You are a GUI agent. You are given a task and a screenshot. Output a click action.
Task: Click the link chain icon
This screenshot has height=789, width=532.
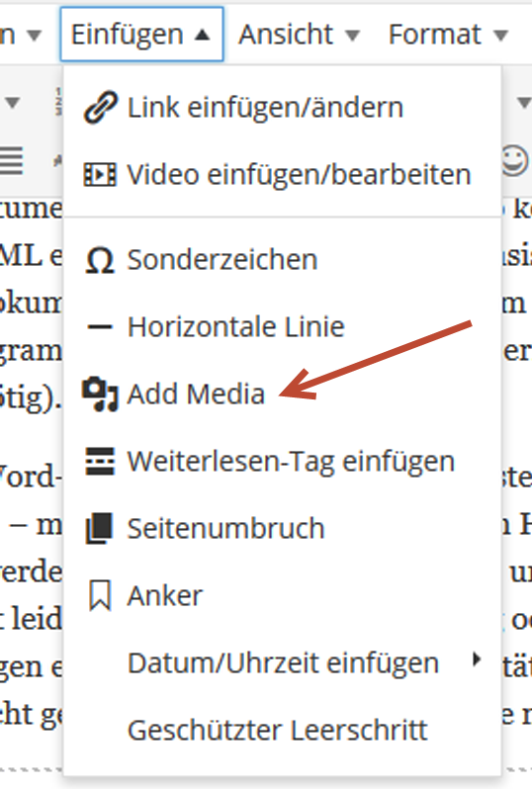coord(101,107)
